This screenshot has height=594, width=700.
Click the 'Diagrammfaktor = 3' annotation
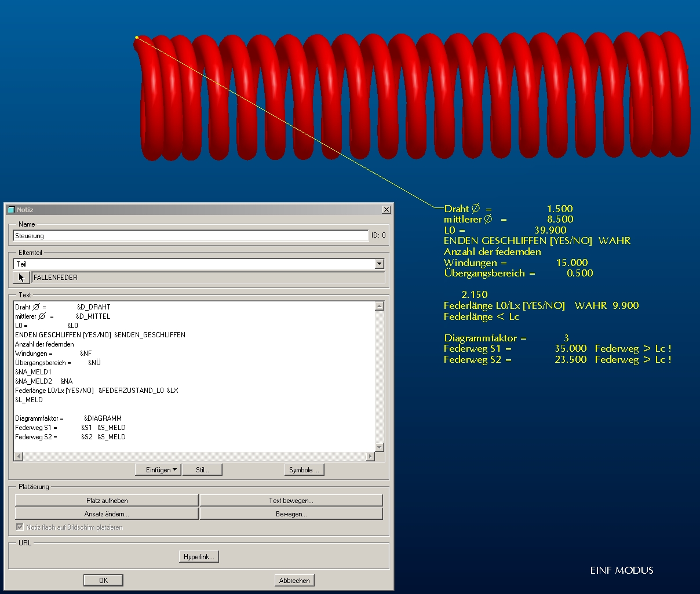pos(506,338)
